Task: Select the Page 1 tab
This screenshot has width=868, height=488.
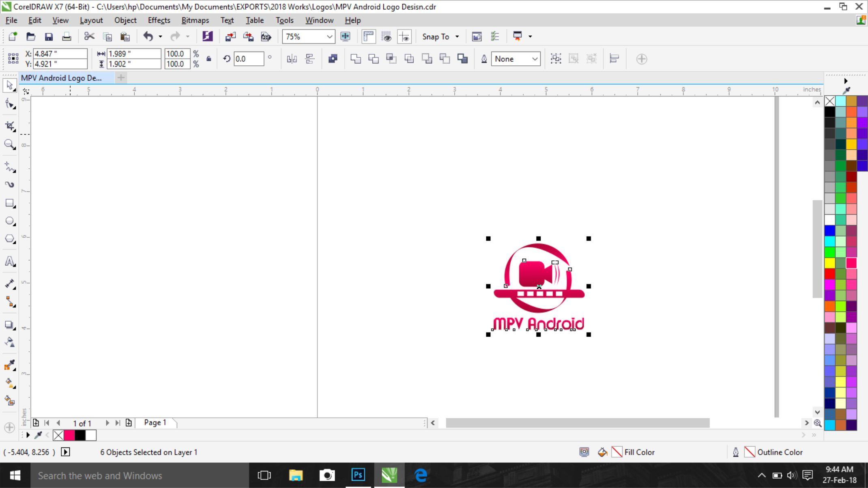Action: click(155, 423)
